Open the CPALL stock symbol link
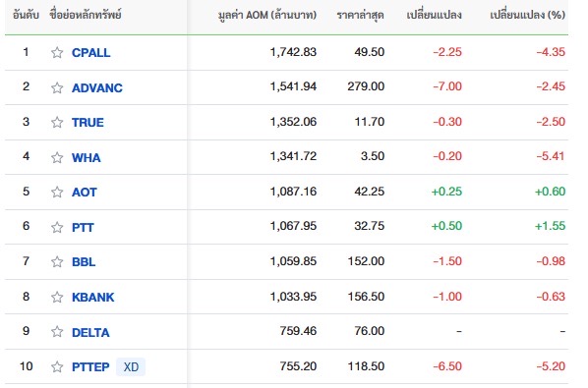 tap(91, 53)
